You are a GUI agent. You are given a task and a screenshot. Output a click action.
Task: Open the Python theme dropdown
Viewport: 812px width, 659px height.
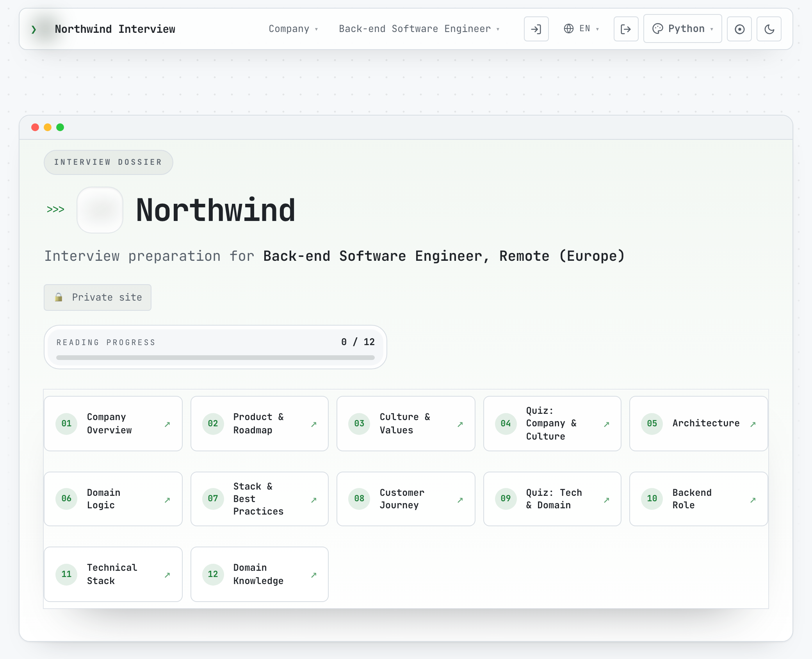pyautogui.click(x=683, y=28)
